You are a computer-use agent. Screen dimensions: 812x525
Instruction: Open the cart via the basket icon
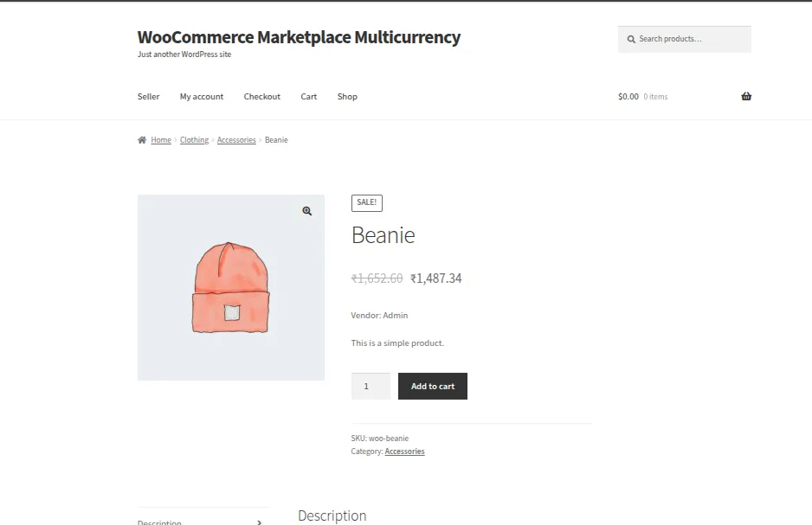tap(745, 96)
